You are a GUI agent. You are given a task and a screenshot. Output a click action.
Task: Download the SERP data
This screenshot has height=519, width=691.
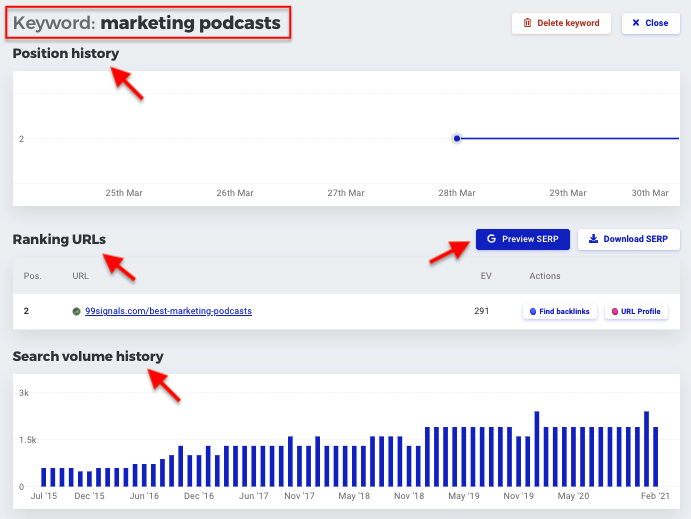pos(628,239)
